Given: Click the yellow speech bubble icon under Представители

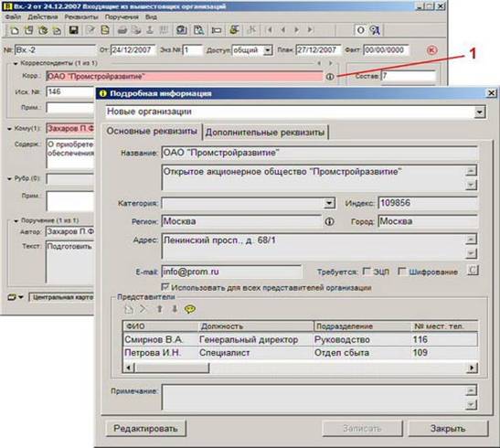Looking at the screenshot, I should coord(190,309).
